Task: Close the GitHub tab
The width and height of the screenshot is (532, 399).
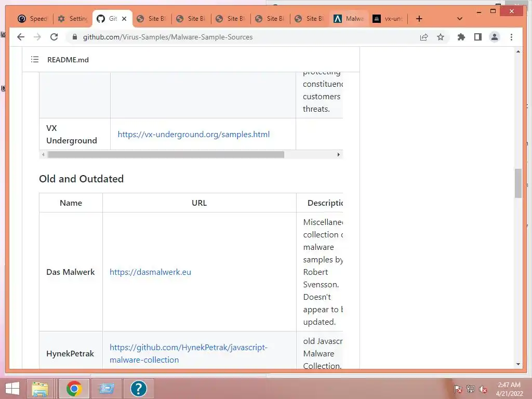Action: 124,19
